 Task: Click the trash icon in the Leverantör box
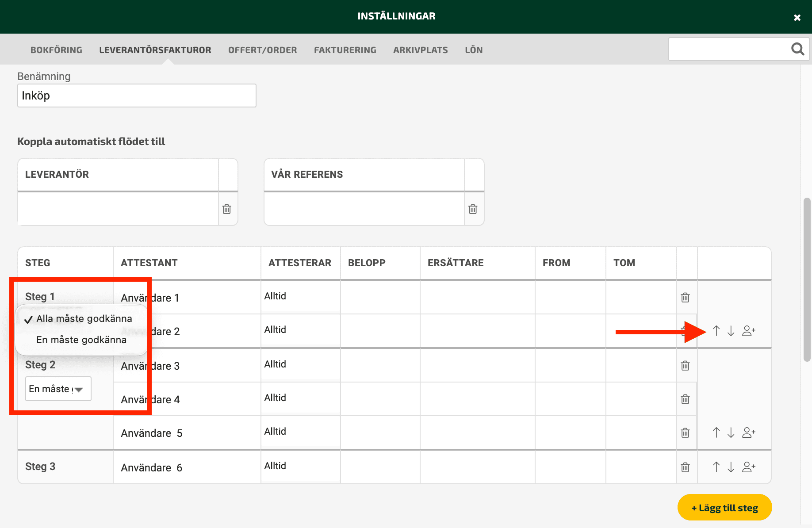click(x=227, y=209)
